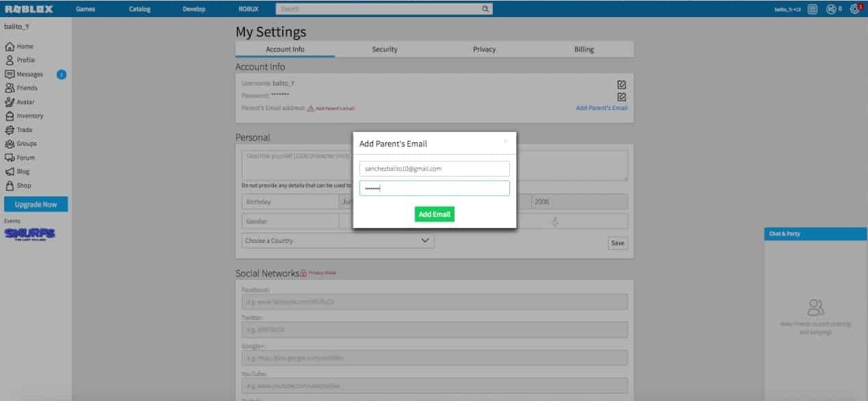Open the Home sidebar icon
Screen dimensions: 868x401
click(x=10, y=47)
